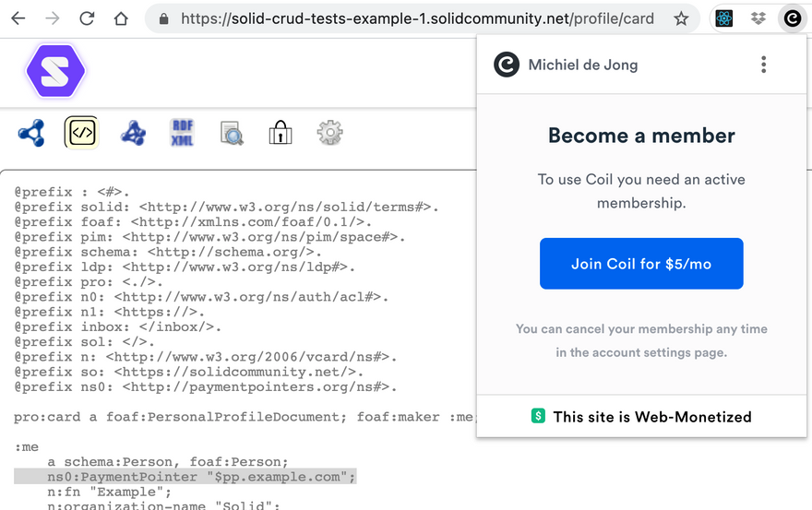812x510 pixels.
Task: Open the RDF XML view
Action: 182,133
